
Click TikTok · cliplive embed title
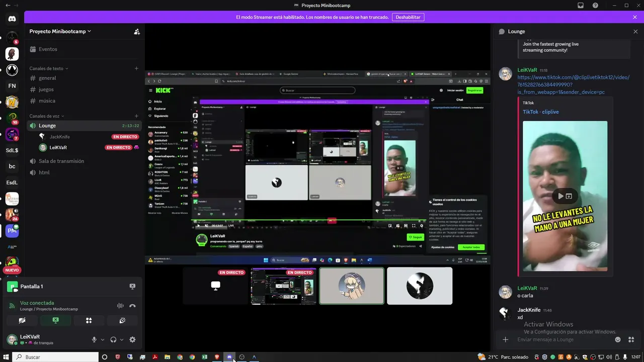(x=540, y=112)
